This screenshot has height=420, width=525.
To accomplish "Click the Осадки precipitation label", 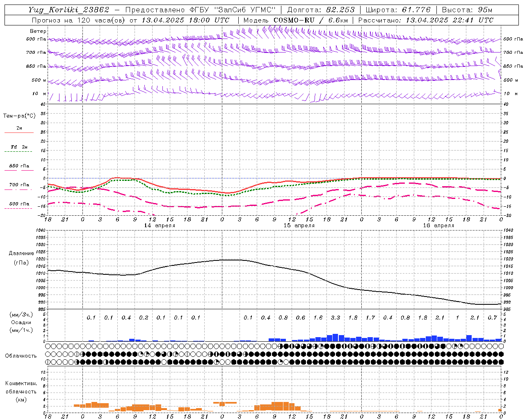I will (x=21, y=322).
